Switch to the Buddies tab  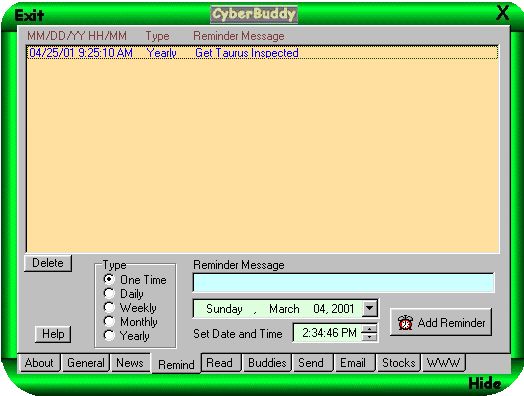pyautogui.click(x=267, y=363)
